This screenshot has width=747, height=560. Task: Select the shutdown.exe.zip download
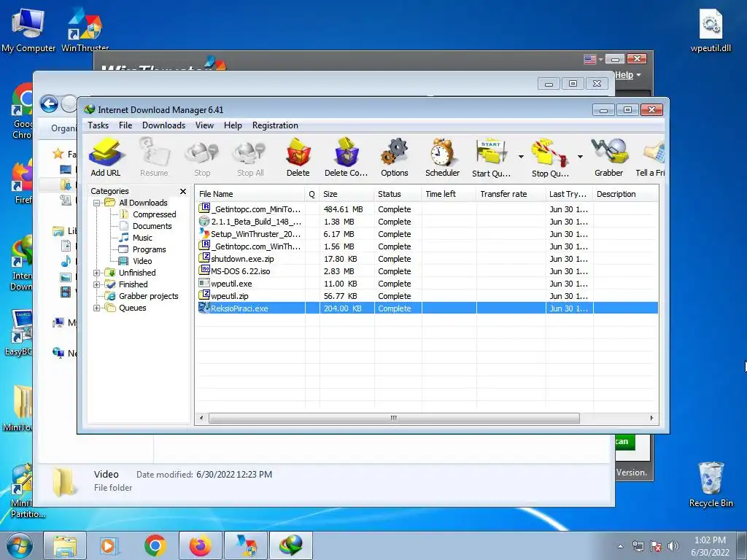point(427,259)
